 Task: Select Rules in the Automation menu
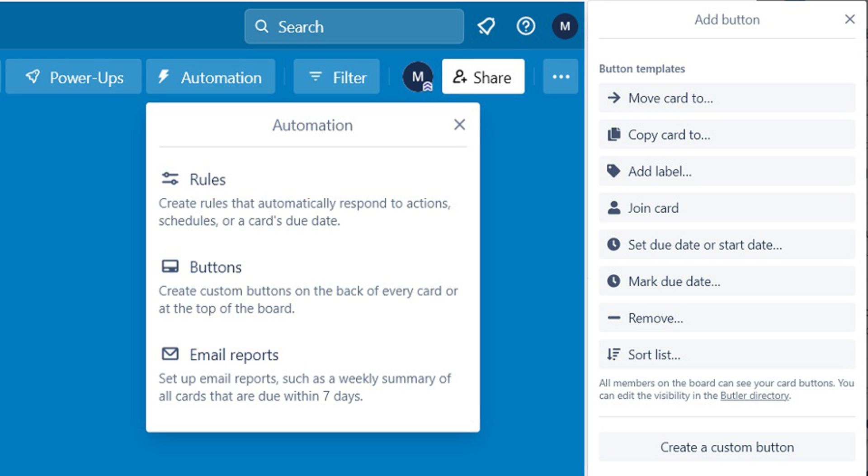[207, 179]
